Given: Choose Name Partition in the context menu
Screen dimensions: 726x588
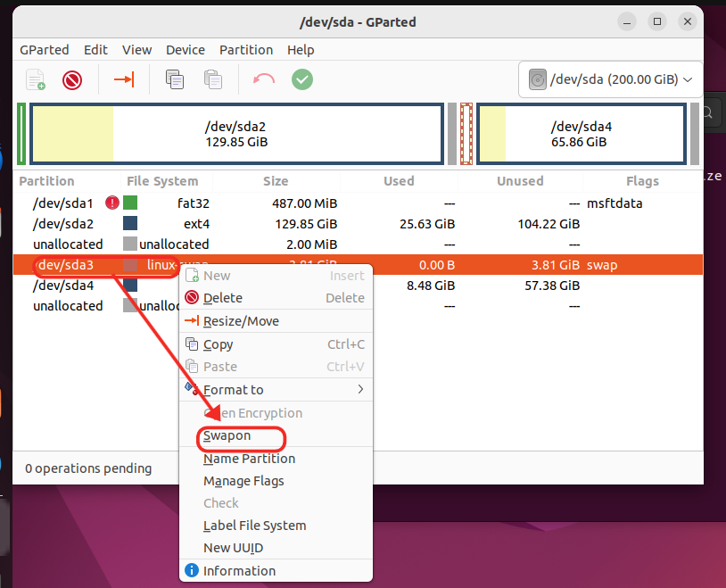Looking at the screenshot, I should coord(276,459).
